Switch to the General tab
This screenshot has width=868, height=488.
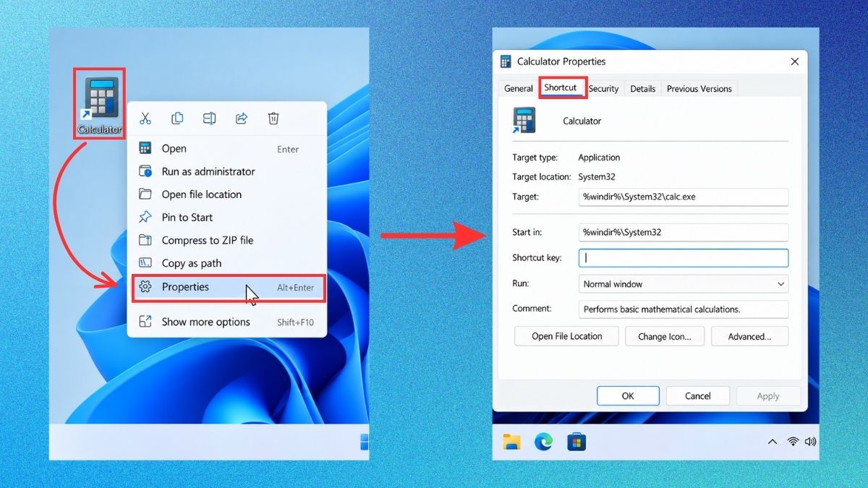(x=519, y=89)
